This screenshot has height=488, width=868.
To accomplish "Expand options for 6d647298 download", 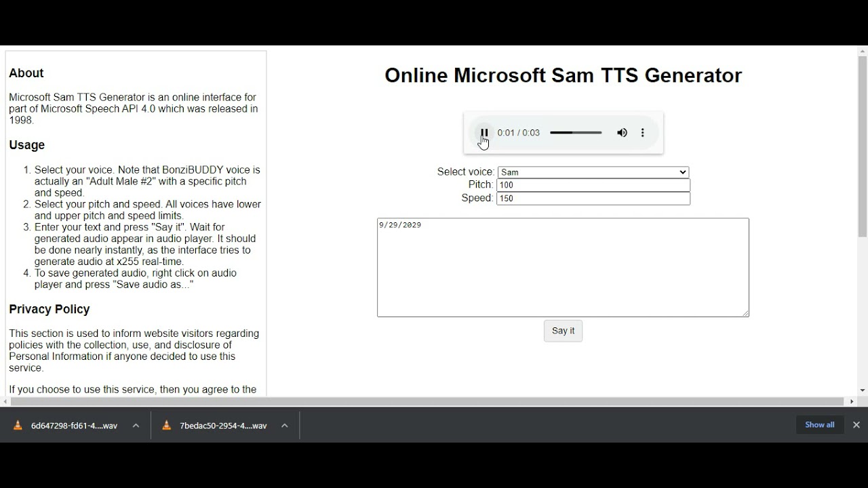I will click(136, 426).
